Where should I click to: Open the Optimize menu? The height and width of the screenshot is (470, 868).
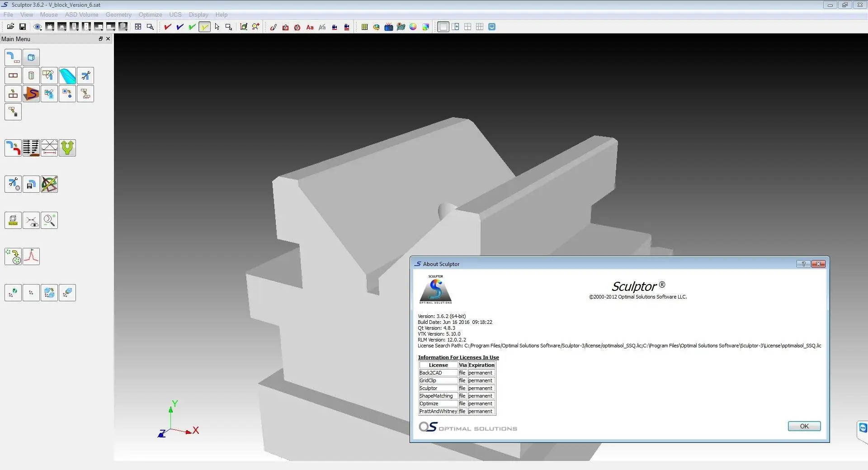[x=150, y=14]
